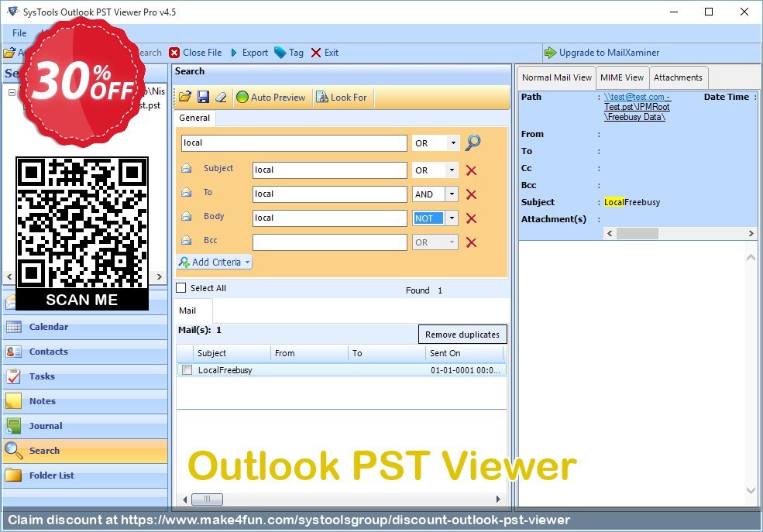Select the General search tab
The height and width of the screenshot is (532, 763).
[x=194, y=118]
